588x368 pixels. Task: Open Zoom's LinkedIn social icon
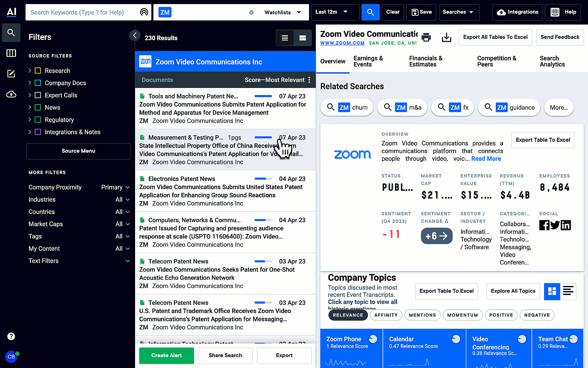pyautogui.click(x=566, y=225)
